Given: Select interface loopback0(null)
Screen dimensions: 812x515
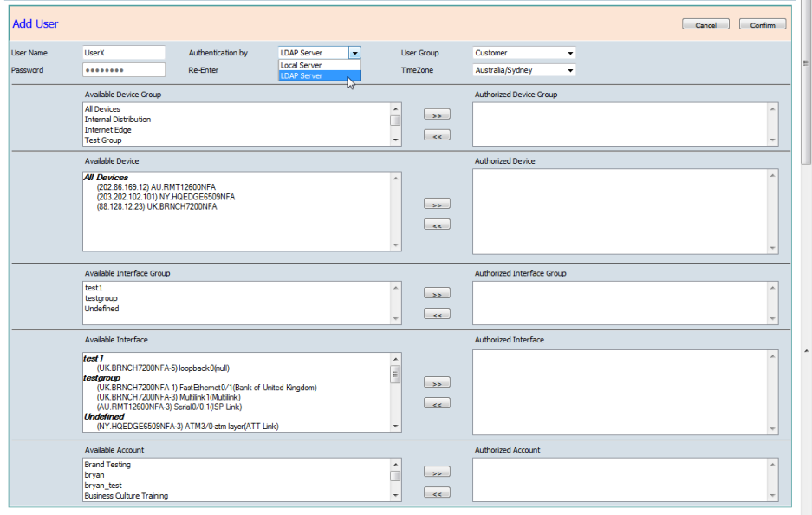Looking at the screenshot, I should 163,368.
